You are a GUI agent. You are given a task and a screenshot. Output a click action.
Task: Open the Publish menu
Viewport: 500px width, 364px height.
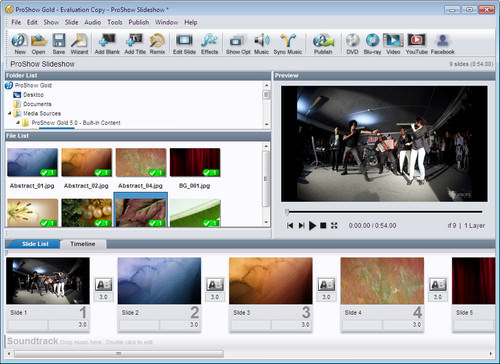click(139, 22)
